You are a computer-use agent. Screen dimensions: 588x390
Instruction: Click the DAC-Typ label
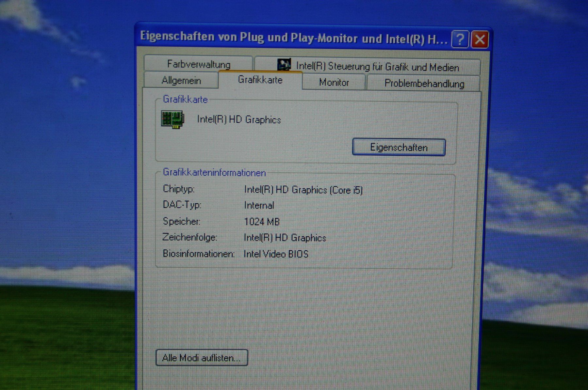(x=182, y=205)
